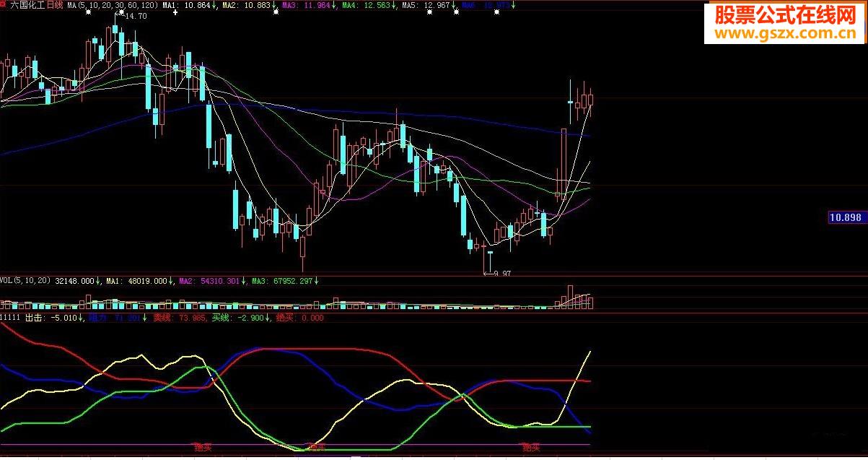Open MA(5,10,20,30,60,120) indicator parameters
Image resolution: width=868 pixels, height=460 pixels.
tap(112, 5)
